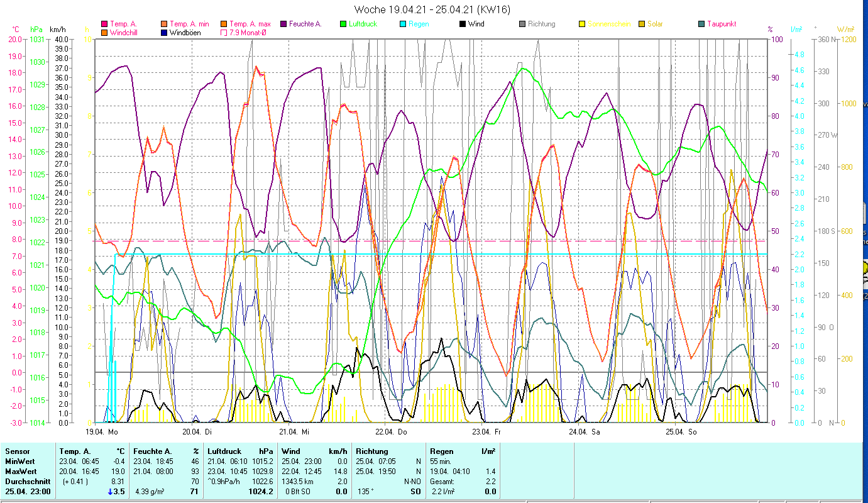Viewport: 868px width, 503px height.
Task: Click the Sensor header in the data table
Action: pyautogui.click(x=18, y=451)
